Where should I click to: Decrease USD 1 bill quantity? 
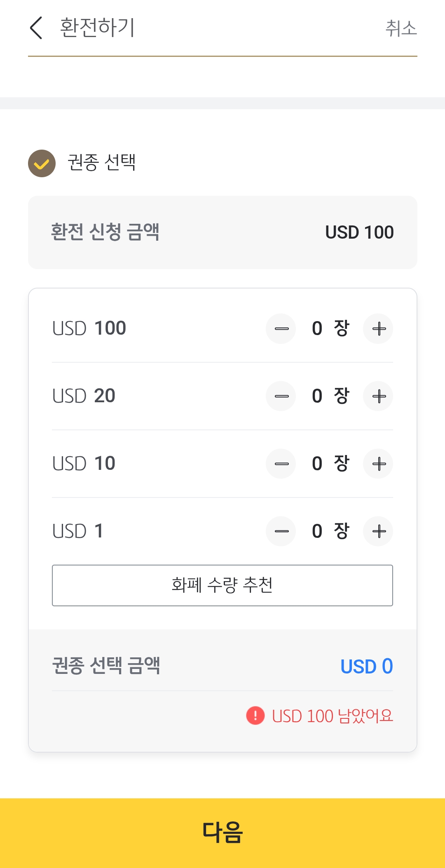pyautogui.click(x=281, y=531)
